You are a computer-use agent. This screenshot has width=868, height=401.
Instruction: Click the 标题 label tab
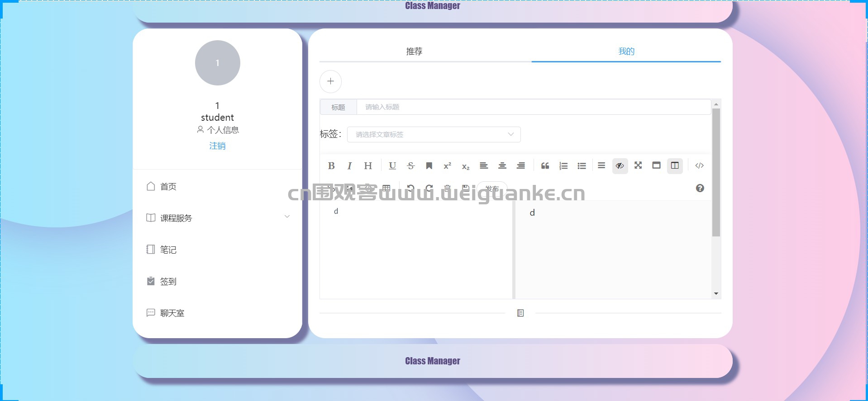tap(338, 107)
